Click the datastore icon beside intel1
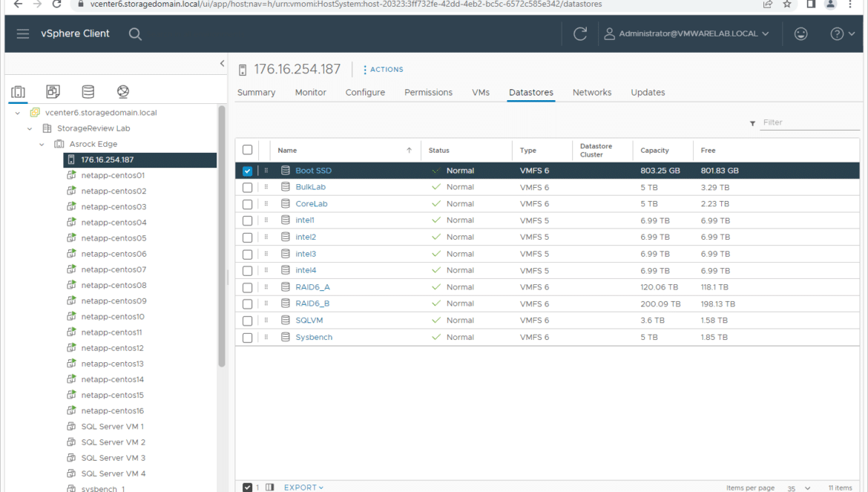Image resolution: width=868 pixels, height=492 pixels. [286, 220]
